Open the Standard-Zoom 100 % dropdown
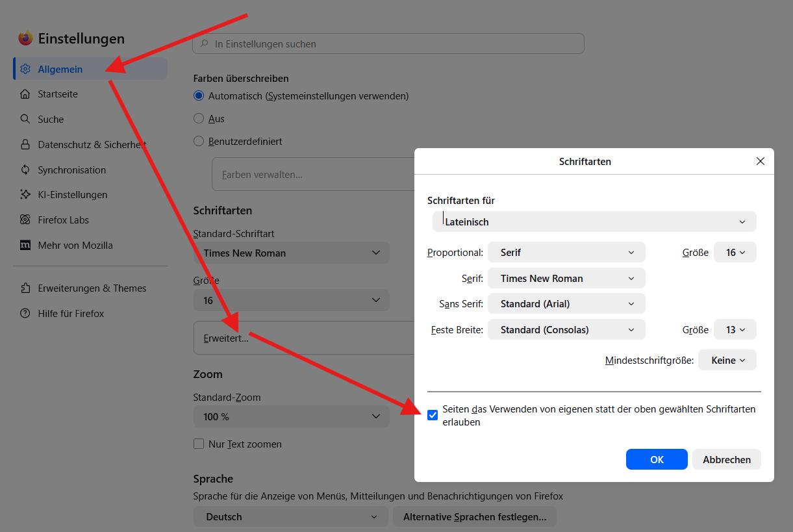Viewport: 793px width, 532px height. [x=292, y=416]
